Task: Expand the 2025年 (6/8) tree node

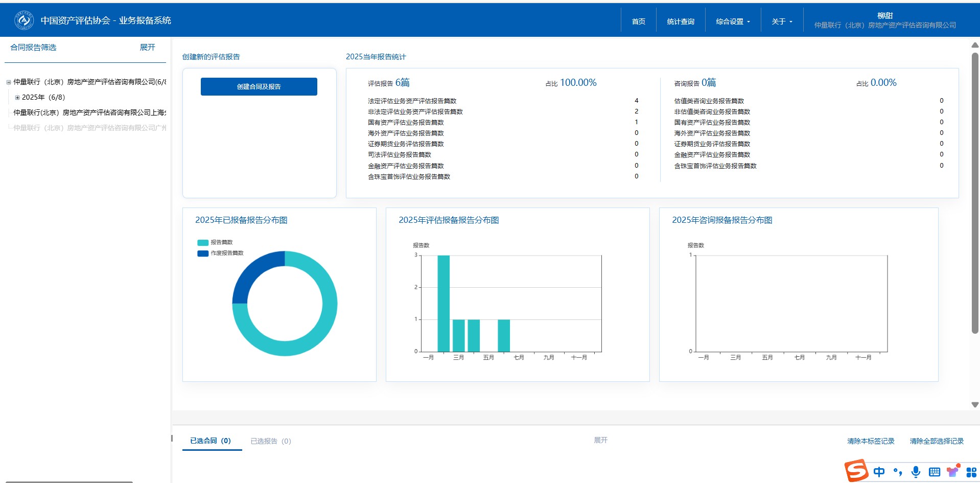Action: click(x=17, y=98)
